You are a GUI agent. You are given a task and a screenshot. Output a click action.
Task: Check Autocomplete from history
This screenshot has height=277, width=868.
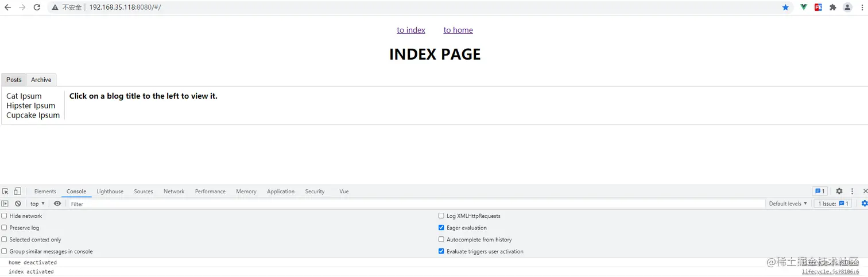coord(441,240)
